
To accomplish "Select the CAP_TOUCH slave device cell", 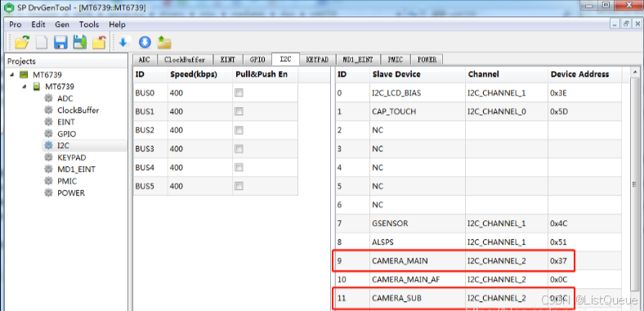I will pos(418,111).
